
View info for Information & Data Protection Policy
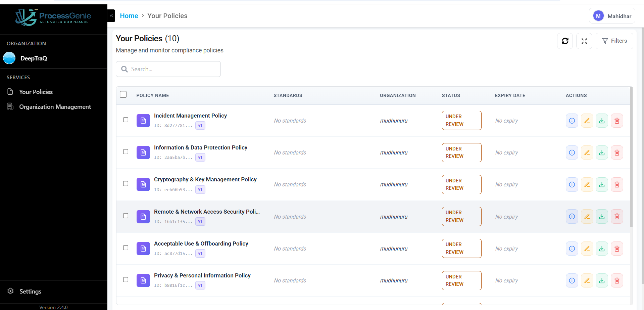(x=572, y=152)
